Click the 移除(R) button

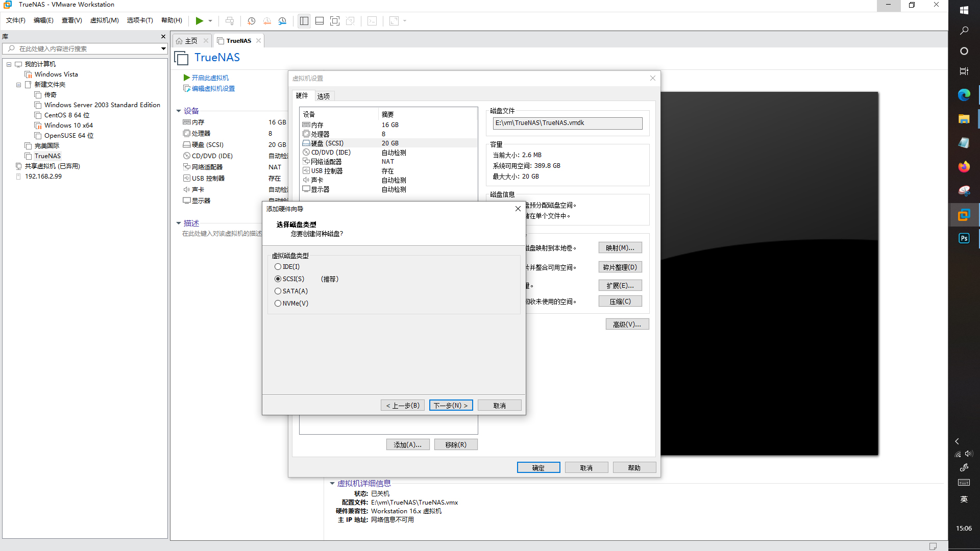coord(456,445)
